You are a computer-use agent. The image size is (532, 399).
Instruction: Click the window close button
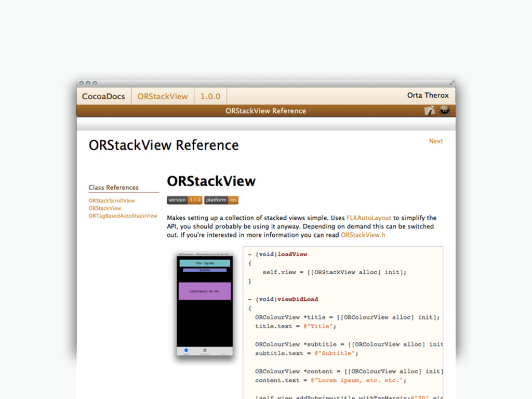click(82, 83)
